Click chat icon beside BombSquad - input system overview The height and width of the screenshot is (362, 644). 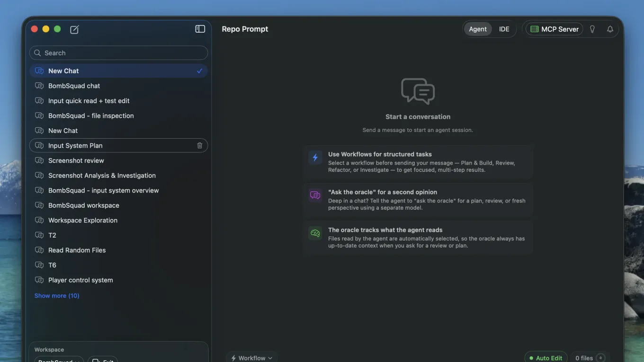pos(39,190)
